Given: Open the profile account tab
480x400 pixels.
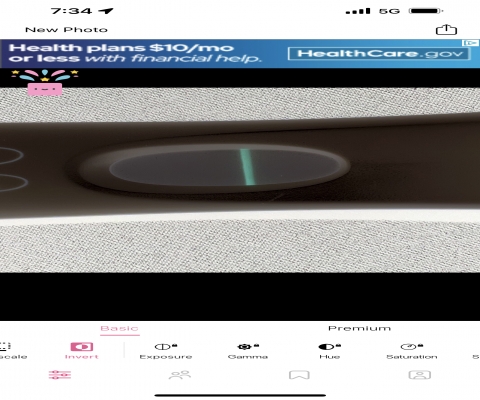Looking at the screenshot, I should pyautogui.click(x=420, y=375).
